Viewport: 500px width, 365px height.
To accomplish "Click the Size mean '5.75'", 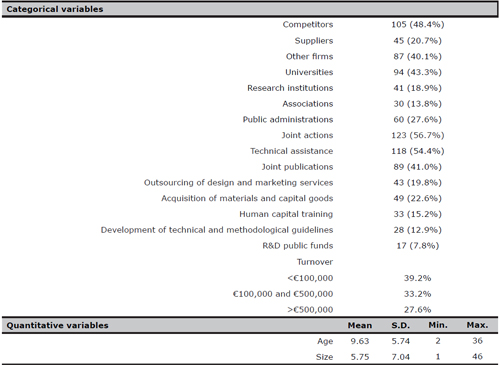I will coord(360,357).
